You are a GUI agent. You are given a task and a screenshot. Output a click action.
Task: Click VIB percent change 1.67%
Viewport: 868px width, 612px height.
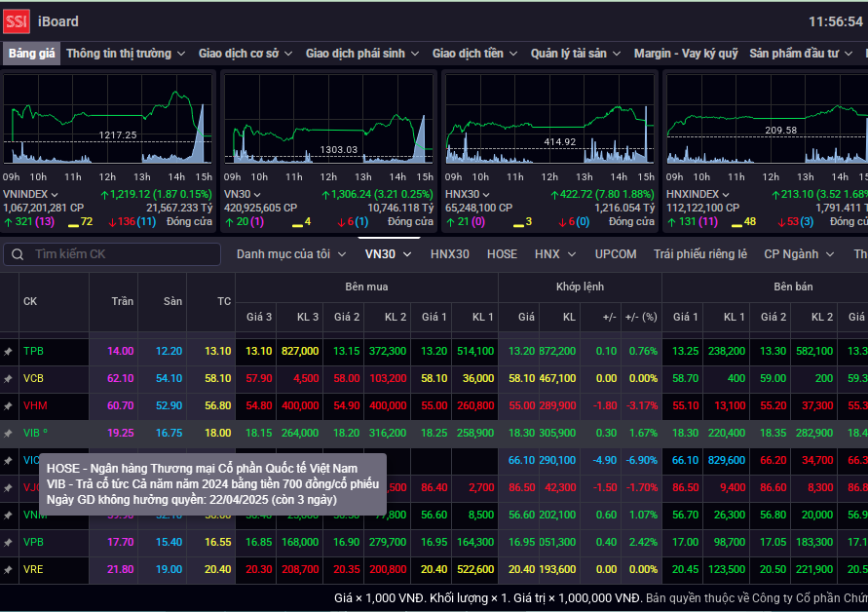(643, 433)
